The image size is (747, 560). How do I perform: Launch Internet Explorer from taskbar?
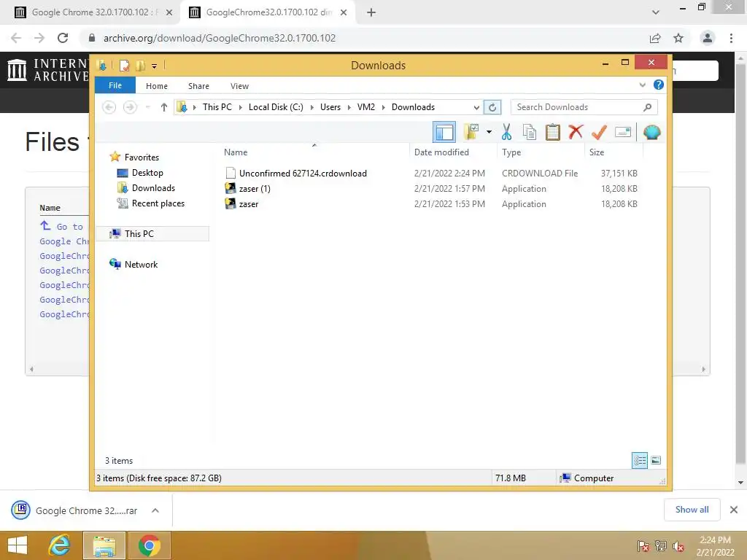[60, 545]
